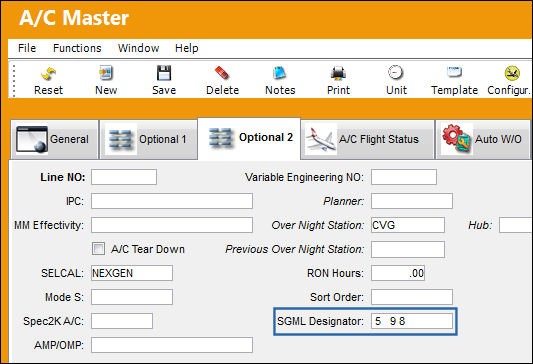Click the AMP/OMP input field
The height and width of the screenshot is (364, 533).
point(172,345)
